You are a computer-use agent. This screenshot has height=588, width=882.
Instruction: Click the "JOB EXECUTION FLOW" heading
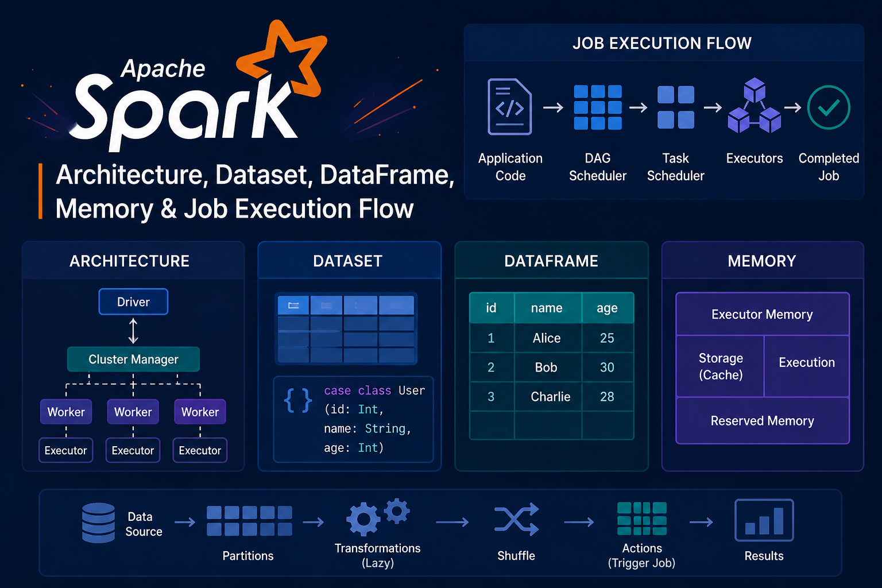[x=662, y=43]
